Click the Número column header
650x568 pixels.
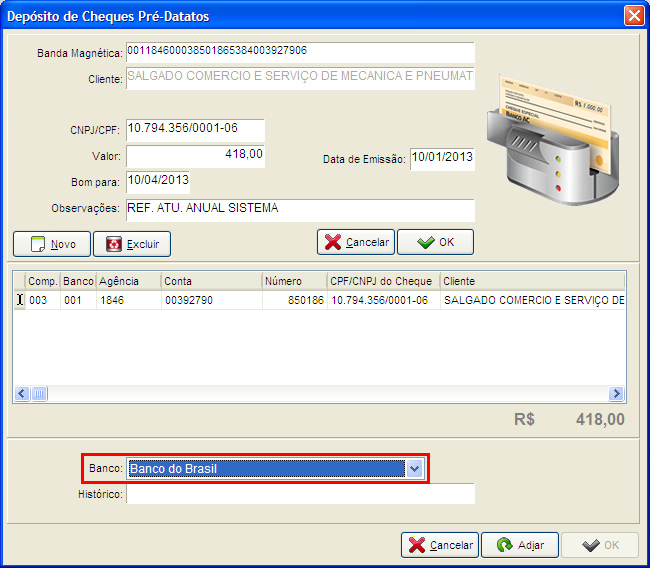coord(294,281)
